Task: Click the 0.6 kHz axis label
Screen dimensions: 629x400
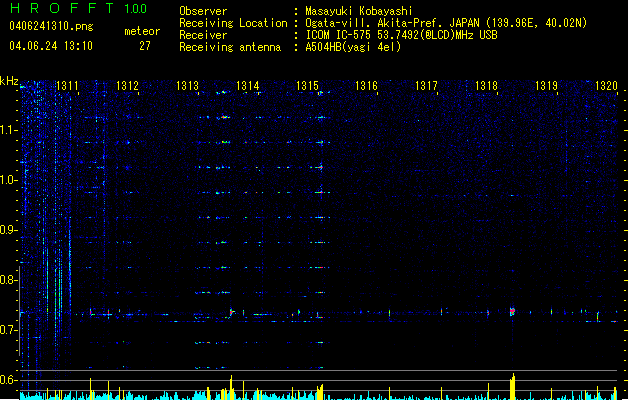Action: tap(8, 380)
